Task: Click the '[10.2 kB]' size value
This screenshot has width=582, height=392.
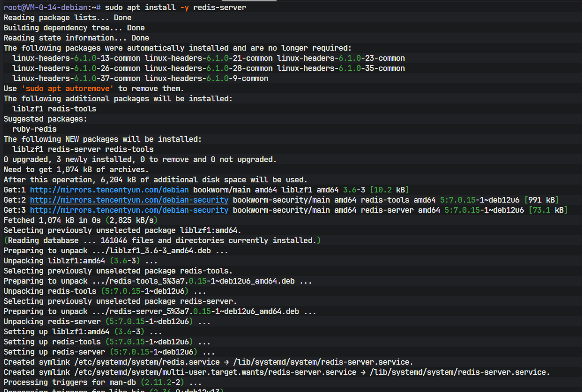Action: click(389, 190)
